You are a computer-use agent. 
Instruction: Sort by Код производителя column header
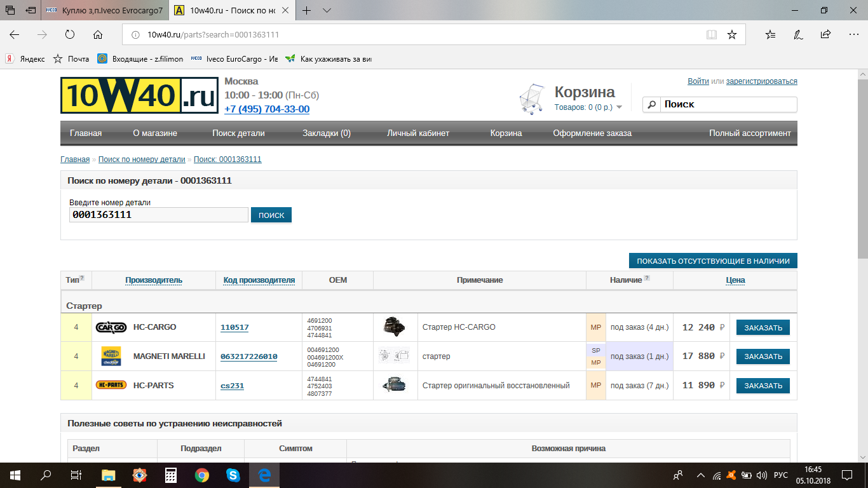click(259, 280)
